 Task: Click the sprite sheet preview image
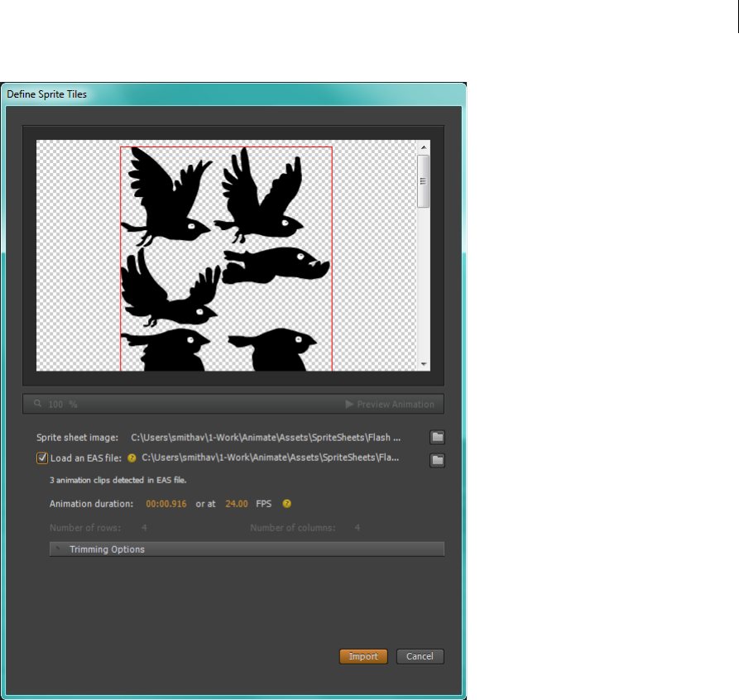[x=226, y=256]
